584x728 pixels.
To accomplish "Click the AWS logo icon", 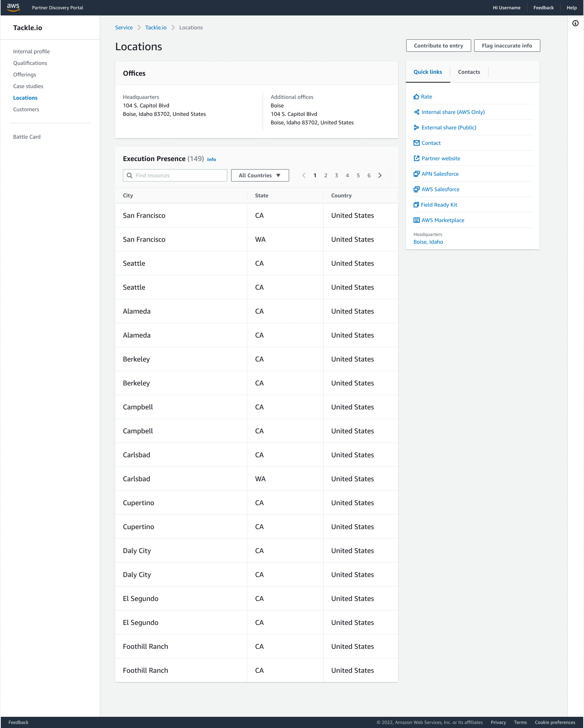I will 13,7.
